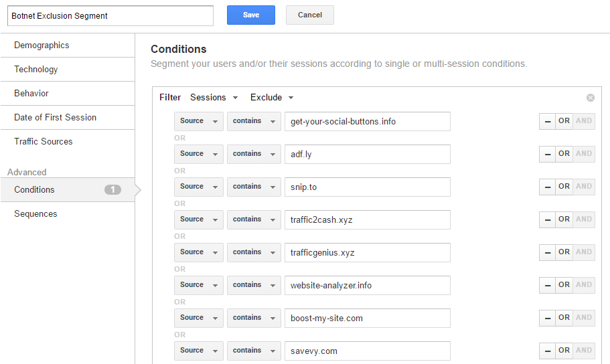The height and width of the screenshot is (364, 610).
Task: Open the Source dropdown on the first condition
Action: [199, 121]
